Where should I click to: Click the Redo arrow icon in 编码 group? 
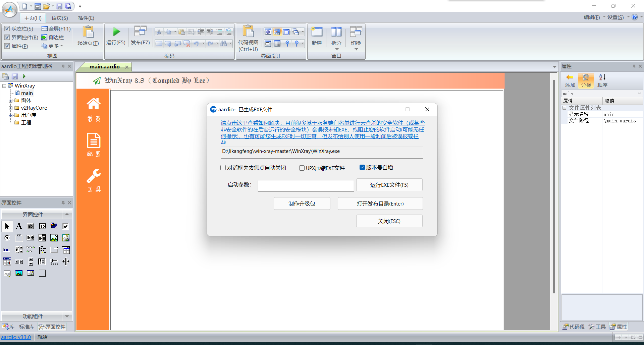click(x=210, y=44)
